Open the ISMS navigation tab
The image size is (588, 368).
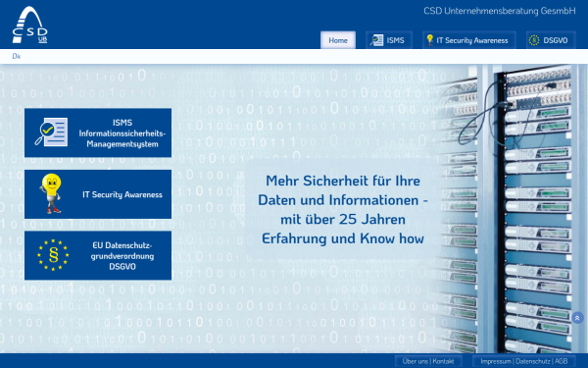tap(389, 40)
